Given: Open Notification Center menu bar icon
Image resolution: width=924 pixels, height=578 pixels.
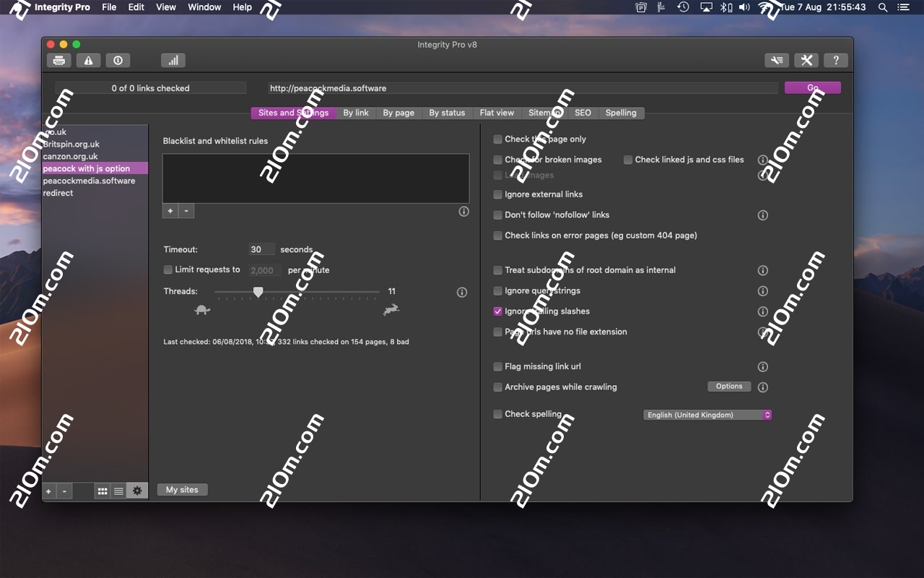Looking at the screenshot, I should pyautogui.click(x=904, y=7).
